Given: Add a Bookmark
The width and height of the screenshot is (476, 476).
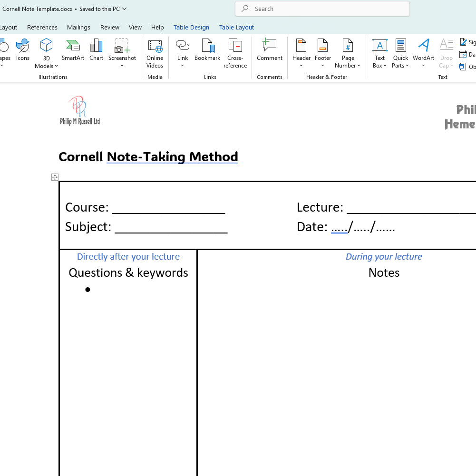Looking at the screenshot, I should tap(207, 50).
